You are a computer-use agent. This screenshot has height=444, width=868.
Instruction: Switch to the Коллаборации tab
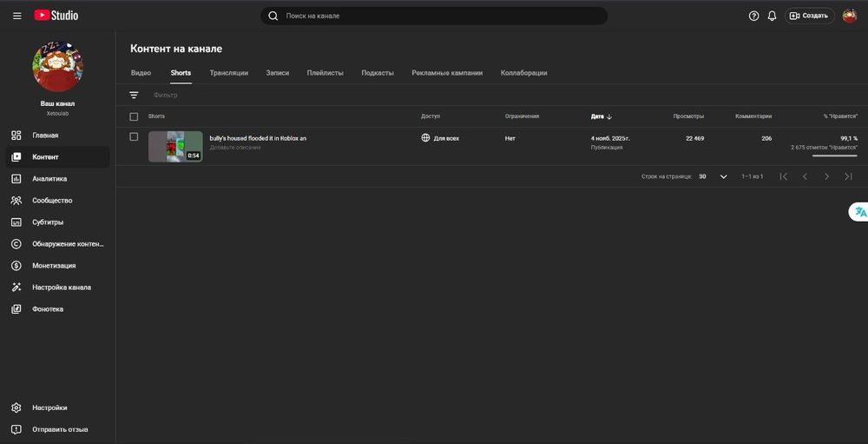[523, 73]
